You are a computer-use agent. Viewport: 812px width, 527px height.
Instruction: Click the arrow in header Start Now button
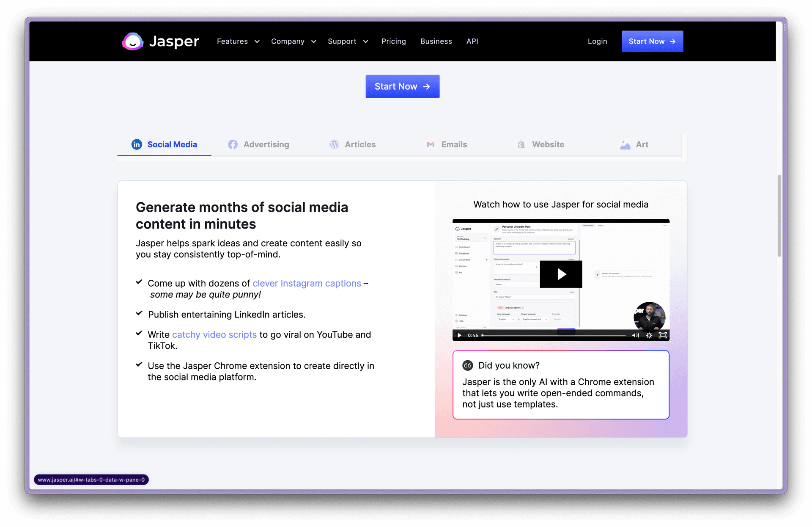coord(672,41)
